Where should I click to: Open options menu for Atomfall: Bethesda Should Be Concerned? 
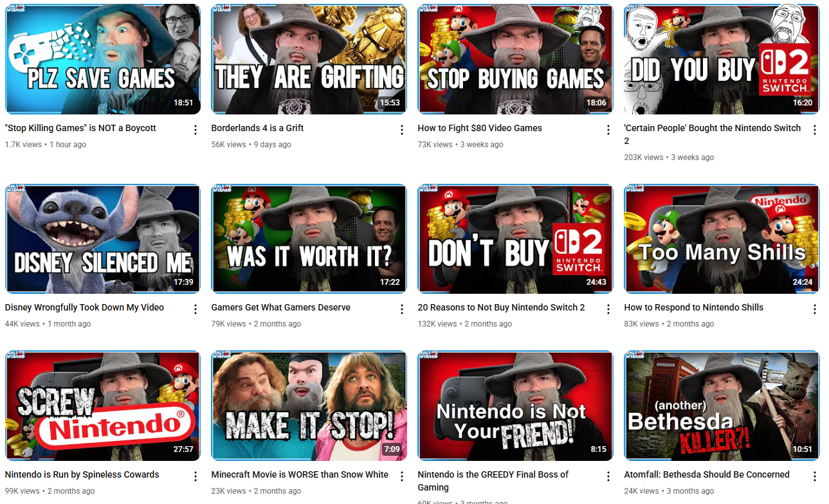(815, 476)
